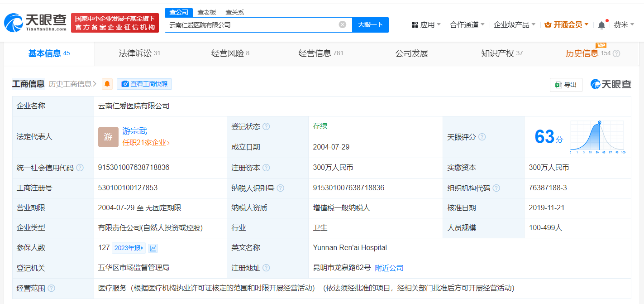Select the 查关系 search tab
644x304 pixels.
click(235, 12)
